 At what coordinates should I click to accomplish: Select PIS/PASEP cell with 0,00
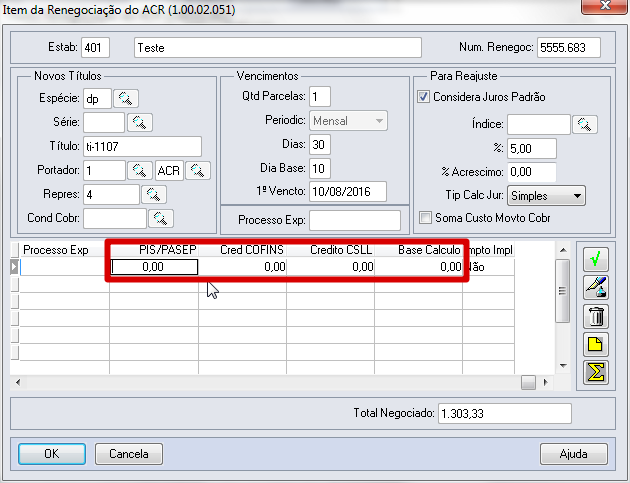click(x=154, y=267)
